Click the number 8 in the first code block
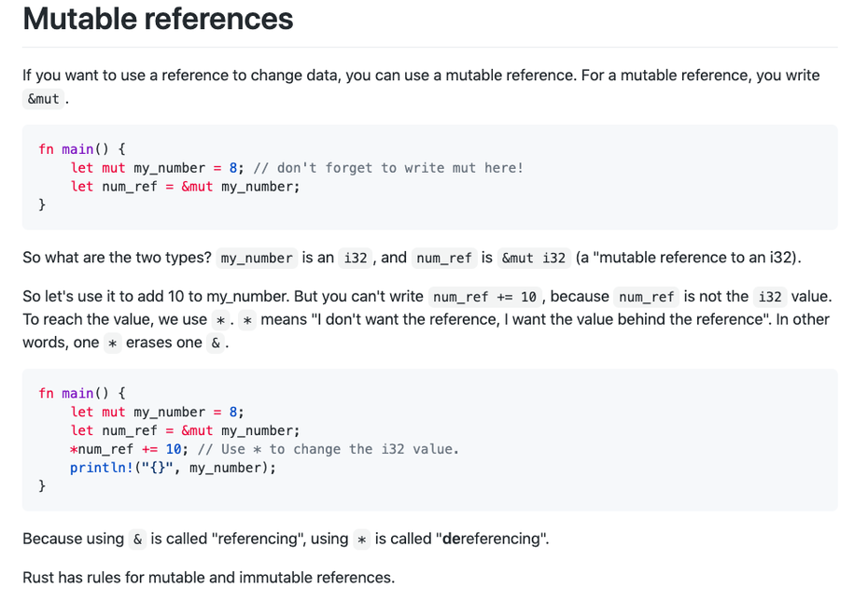The height and width of the screenshot is (589, 868). [x=233, y=168]
